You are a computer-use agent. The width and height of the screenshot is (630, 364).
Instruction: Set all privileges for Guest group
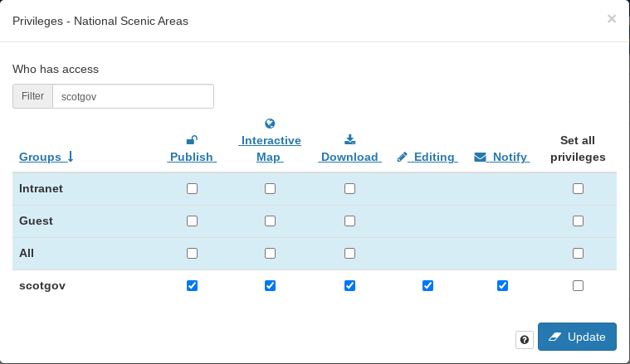[x=579, y=221]
